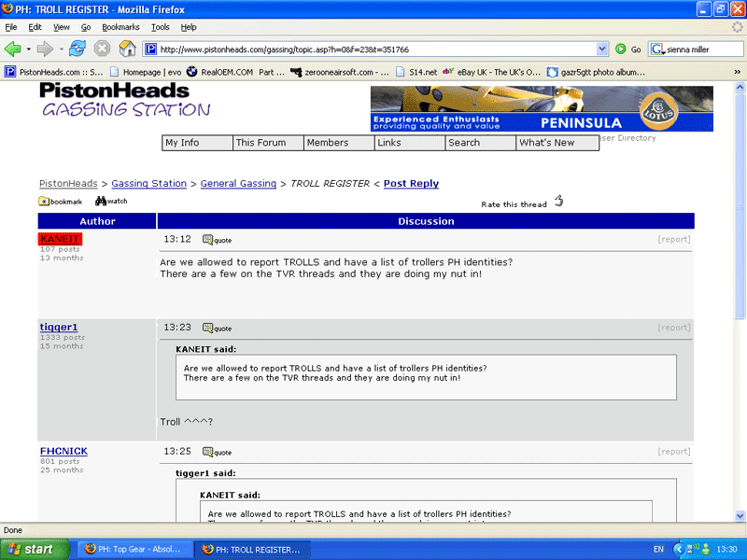Open the search engine selector dropdown
The image size is (747, 560).
tap(659, 49)
